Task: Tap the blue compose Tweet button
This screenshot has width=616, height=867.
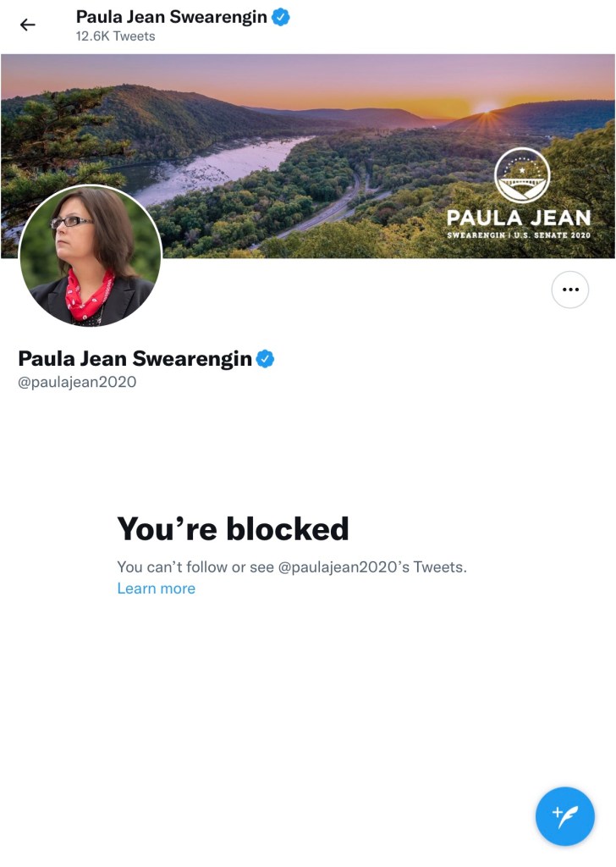Action: (564, 816)
